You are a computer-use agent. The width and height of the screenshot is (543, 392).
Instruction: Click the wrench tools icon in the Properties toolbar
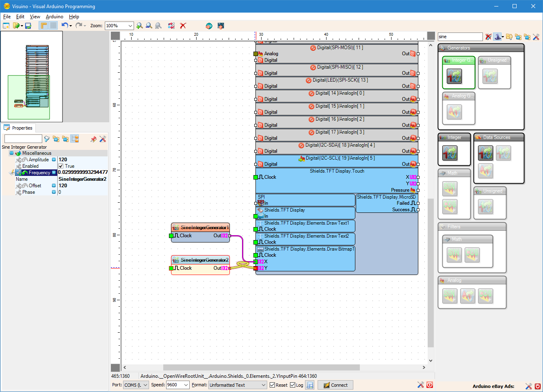[103, 139]
